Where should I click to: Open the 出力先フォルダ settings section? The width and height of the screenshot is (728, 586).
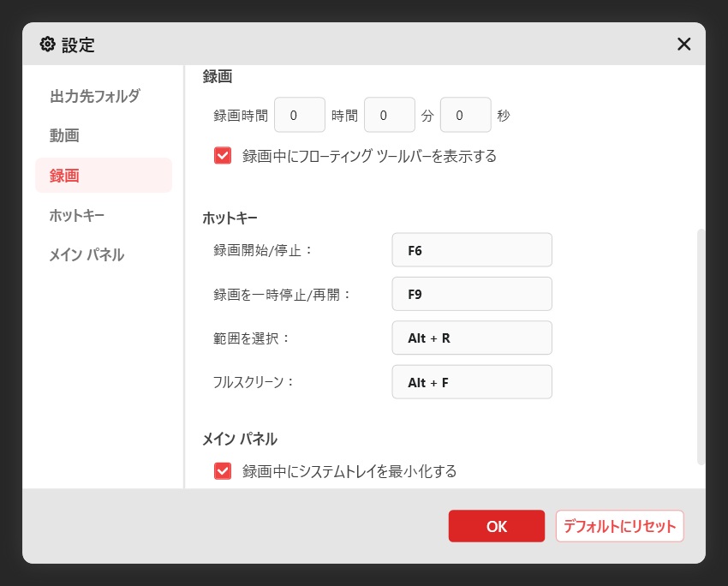(94, 96)
